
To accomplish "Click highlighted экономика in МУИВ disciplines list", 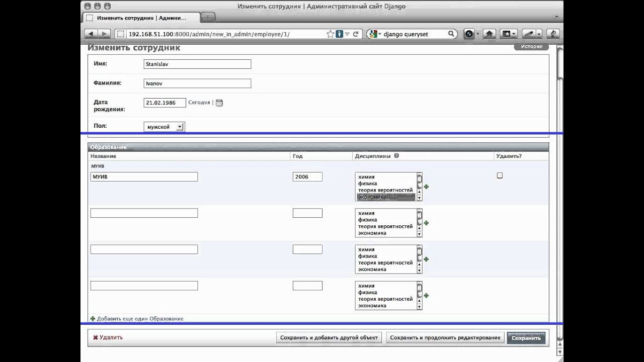I will coord(386,197).
